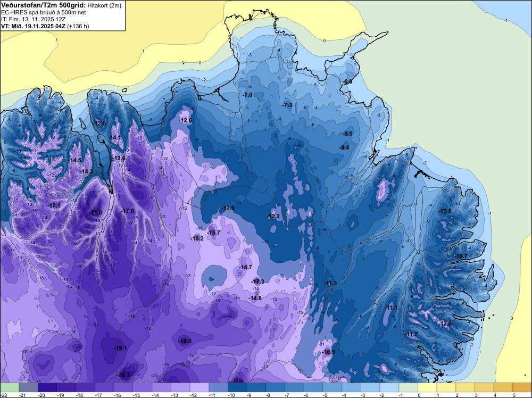Select the -14.3 temperature label
Screen dimensions: 532x398
[87, 172]
